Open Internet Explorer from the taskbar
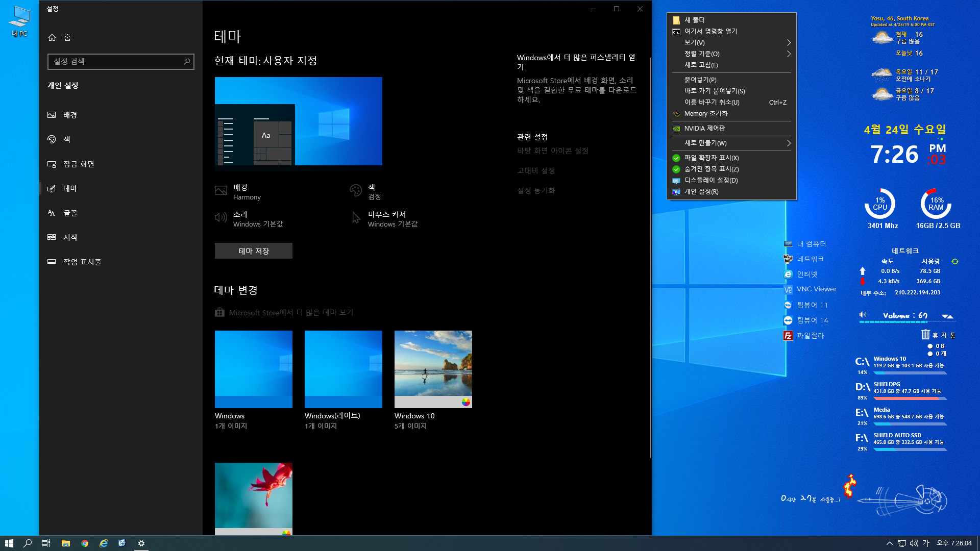Image resolution: width=980 pixels, height=551 pixels. tap(104, 543)
